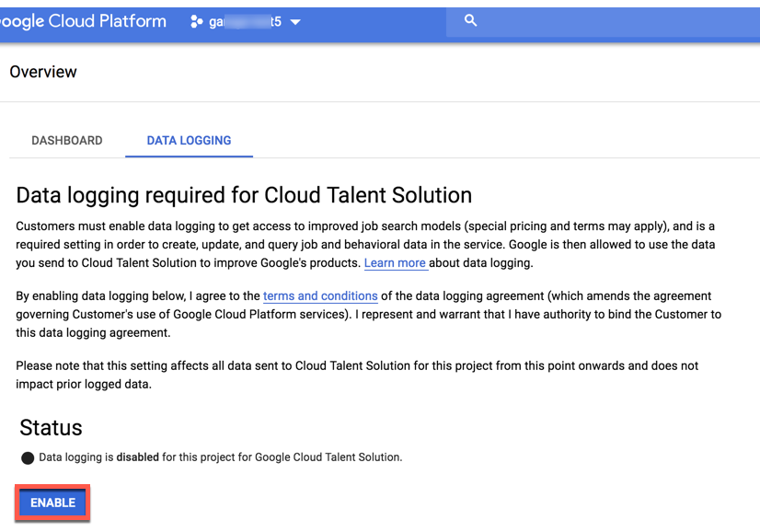Click the Overview page title

click(43, 72)
